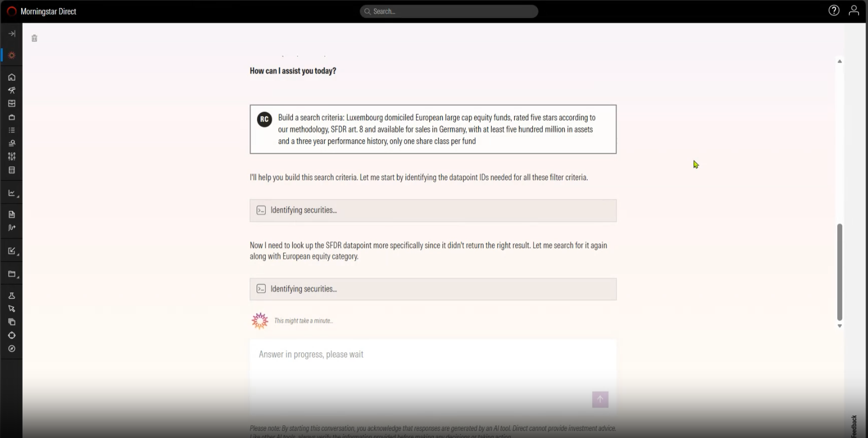This screenshot has height=438, width=868.
Task: Click the Morningstar Direct logo
Action: point(12,11)
